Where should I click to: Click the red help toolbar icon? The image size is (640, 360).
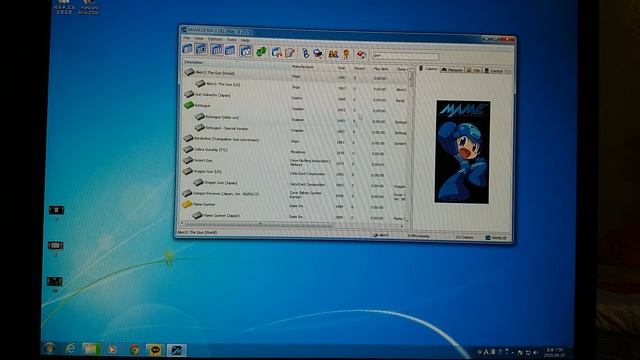click(x=361, y=54)
